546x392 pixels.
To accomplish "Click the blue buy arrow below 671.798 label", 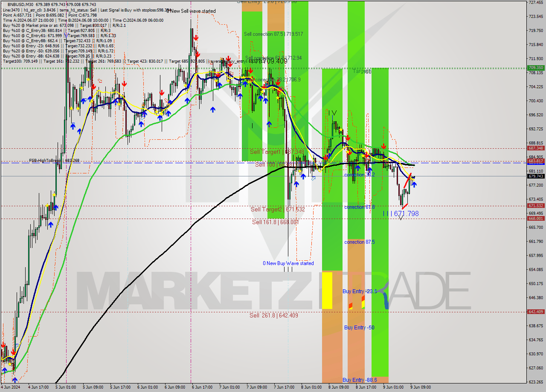I will coord(414,184).
